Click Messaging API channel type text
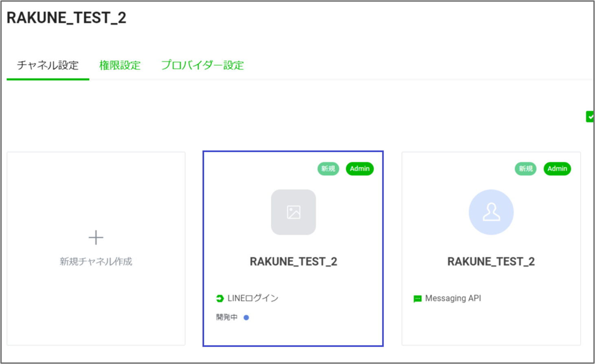Image resolution: width=595 pixels, height=364 pixels. point(453,298)
